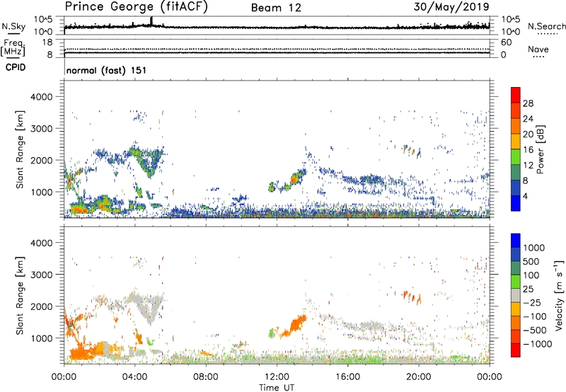Click the '16' power colorbar value
Viewport: 566px width, 392px height.
click(528, 150)
